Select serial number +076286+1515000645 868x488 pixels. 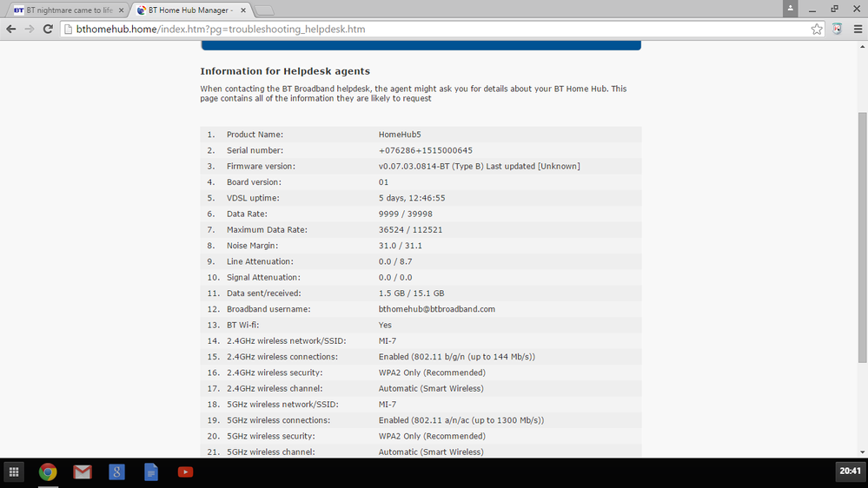(426, 150)
